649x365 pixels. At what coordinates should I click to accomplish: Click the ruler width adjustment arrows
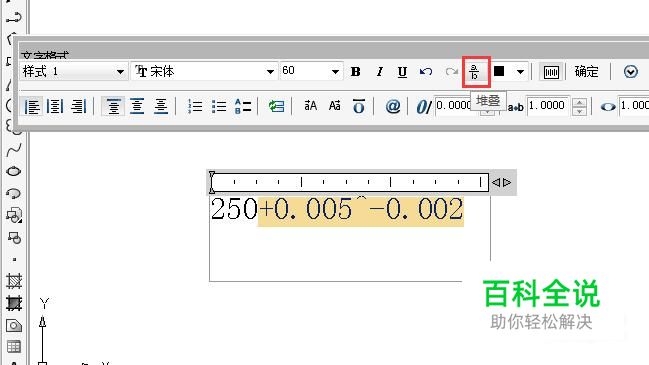click(501, 182)
